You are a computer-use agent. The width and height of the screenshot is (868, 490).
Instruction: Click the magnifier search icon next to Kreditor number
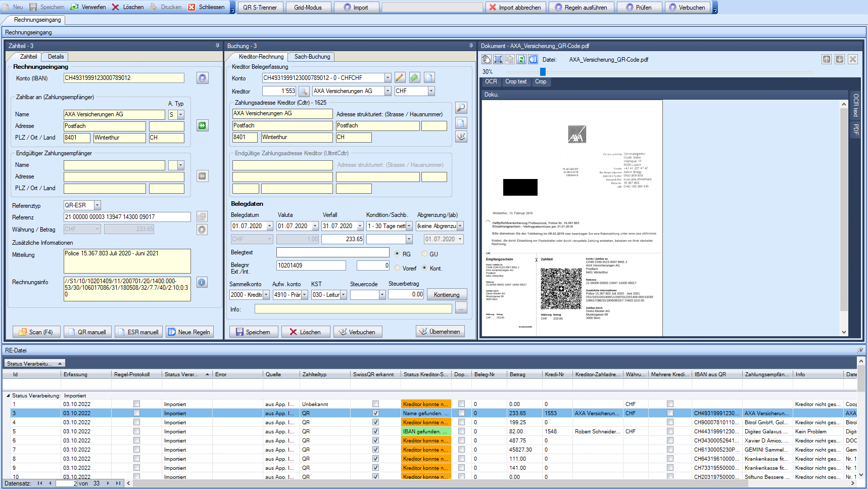click(x=304, y=92)
